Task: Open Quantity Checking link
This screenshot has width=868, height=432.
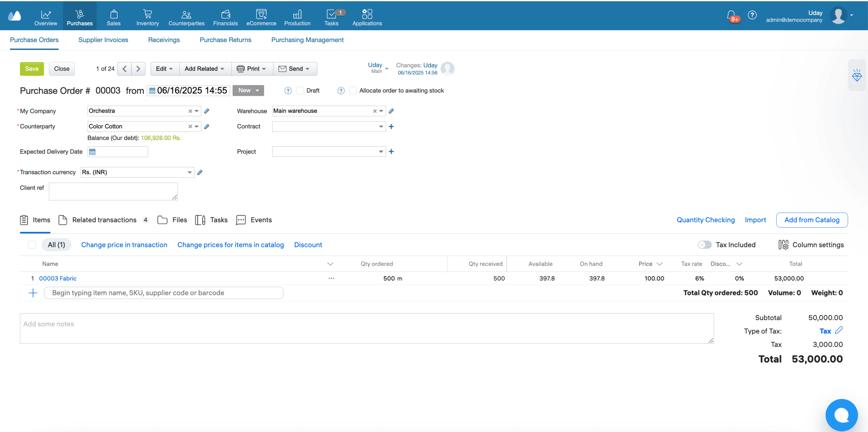Action: [x=706, y=220]
